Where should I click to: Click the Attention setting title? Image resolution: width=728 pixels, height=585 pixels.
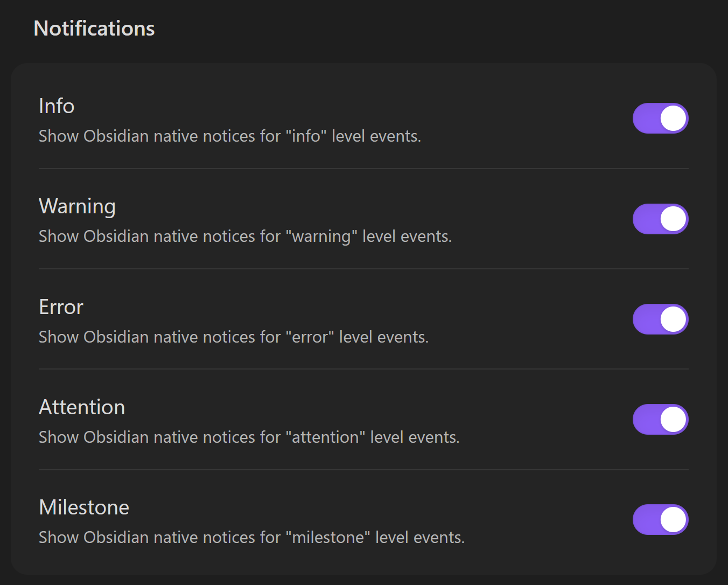click(82, 407)
